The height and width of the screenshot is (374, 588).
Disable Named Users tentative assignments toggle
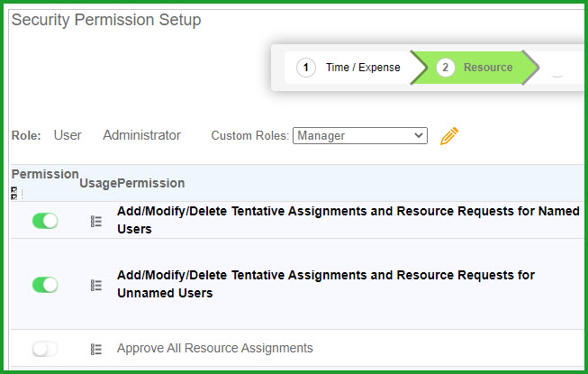coord(45,221)
